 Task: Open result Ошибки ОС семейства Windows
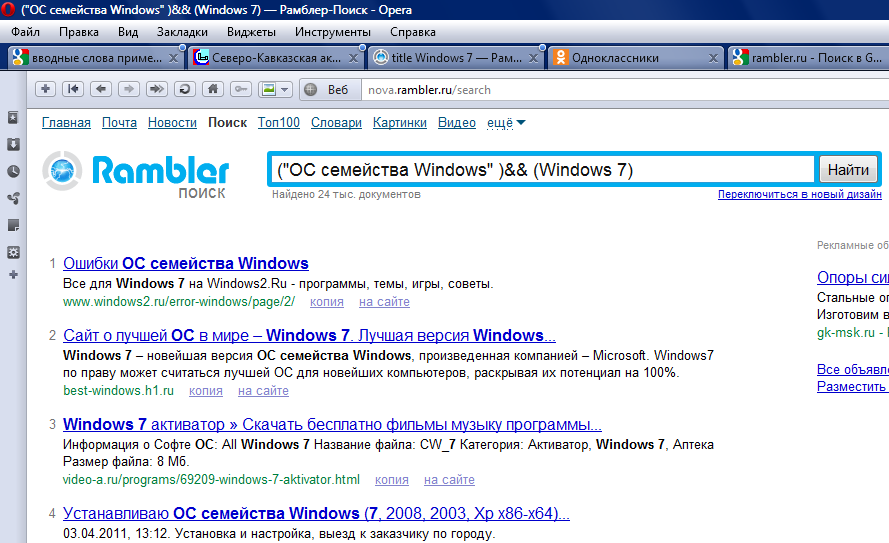(x=185, y=263)
